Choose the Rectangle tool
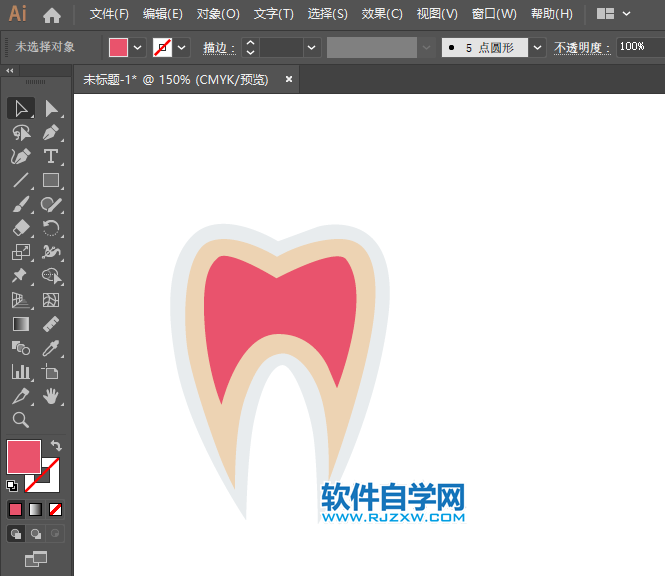665x576 pixels. coord(51,181)
